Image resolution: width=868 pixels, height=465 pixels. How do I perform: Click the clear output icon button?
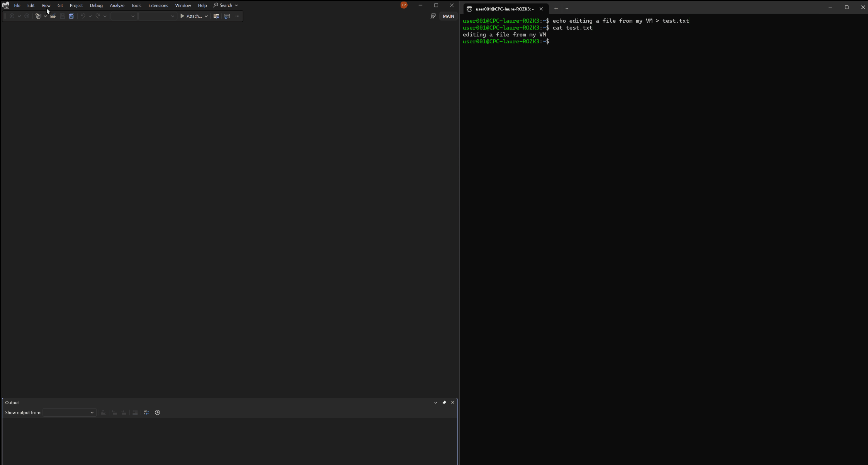point(135,412)
